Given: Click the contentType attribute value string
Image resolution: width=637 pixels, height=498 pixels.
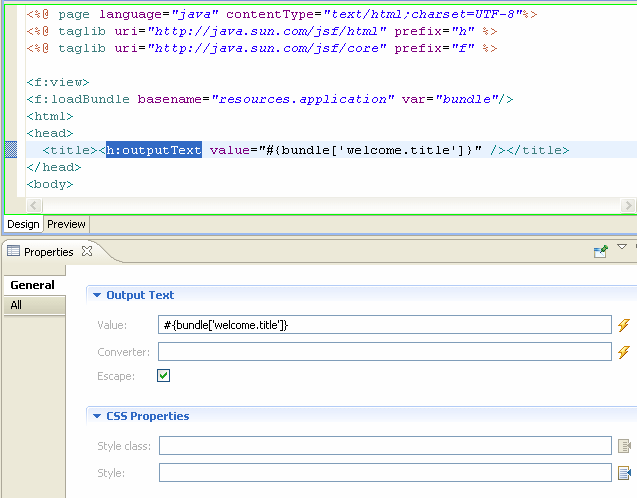Looking at the screenshot, I should 423,14.
